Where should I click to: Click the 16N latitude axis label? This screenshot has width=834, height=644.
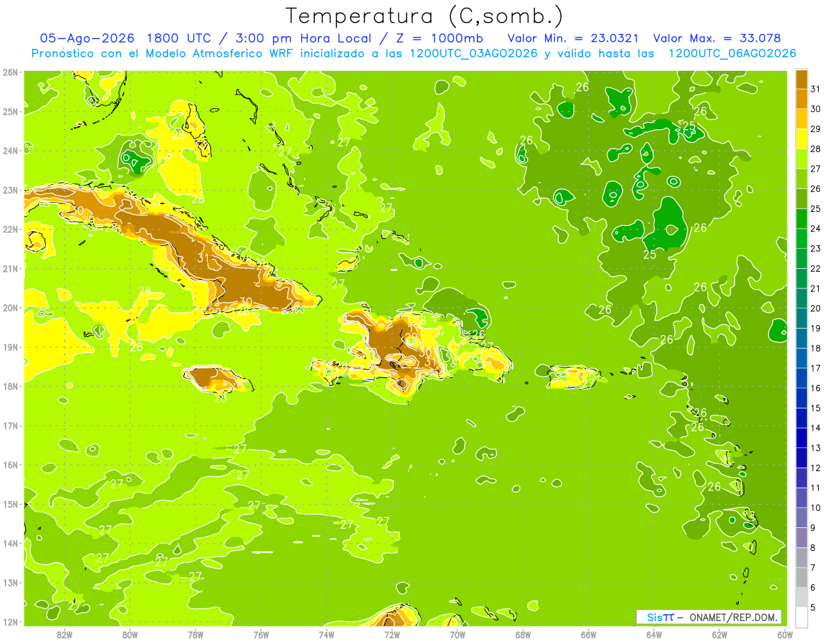tap(10, 465)
